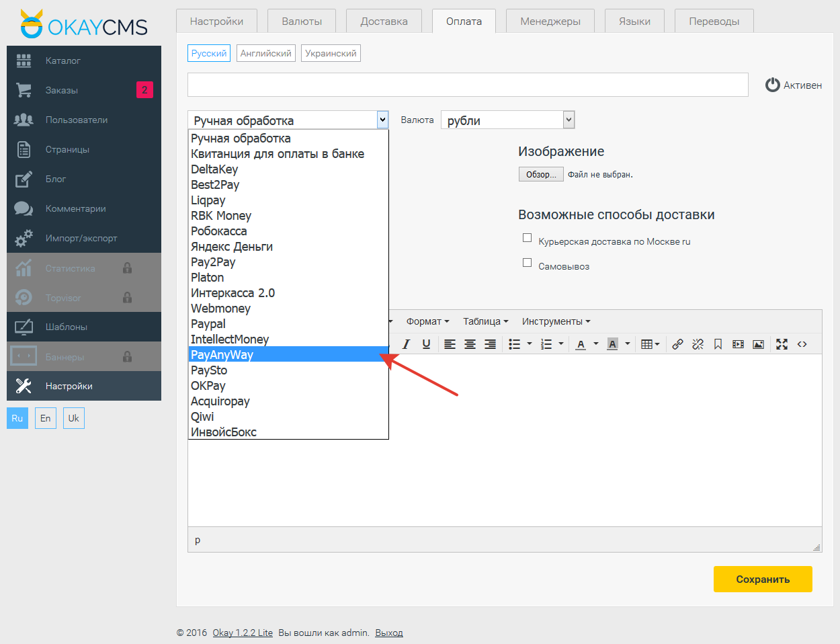Open Страницы in sidebar
Screen dimensions: 840x644
[x=84, y=149]
